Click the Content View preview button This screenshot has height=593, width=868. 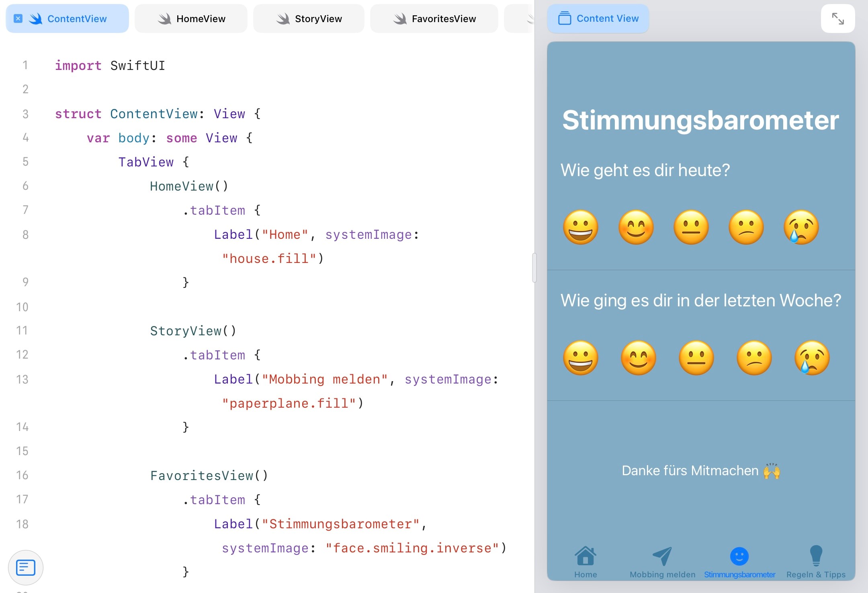point(598,18)
